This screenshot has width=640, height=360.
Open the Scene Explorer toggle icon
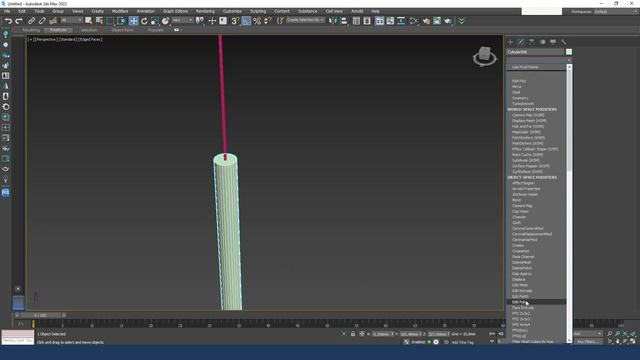(x=356, y=21)
